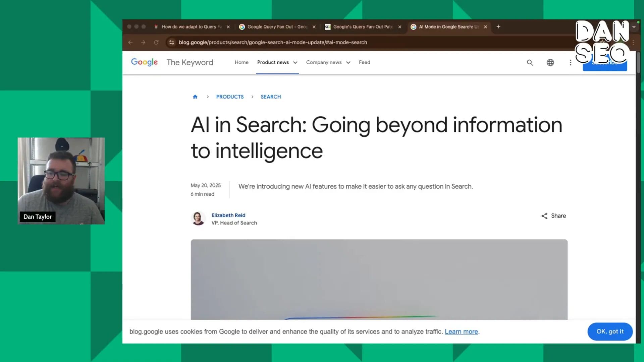Open the site information icon in address bar
This screenshot has height=362, width=644.
coord(172,43)
